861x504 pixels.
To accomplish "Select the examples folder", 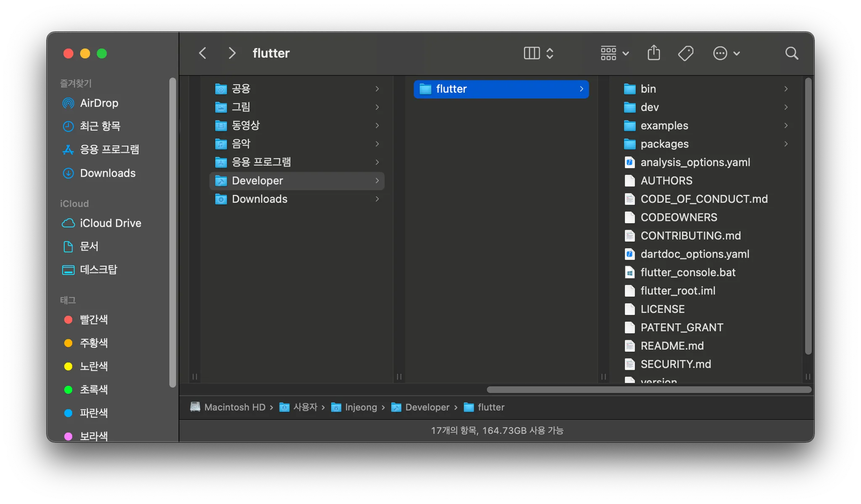I will tap(664, 126).
